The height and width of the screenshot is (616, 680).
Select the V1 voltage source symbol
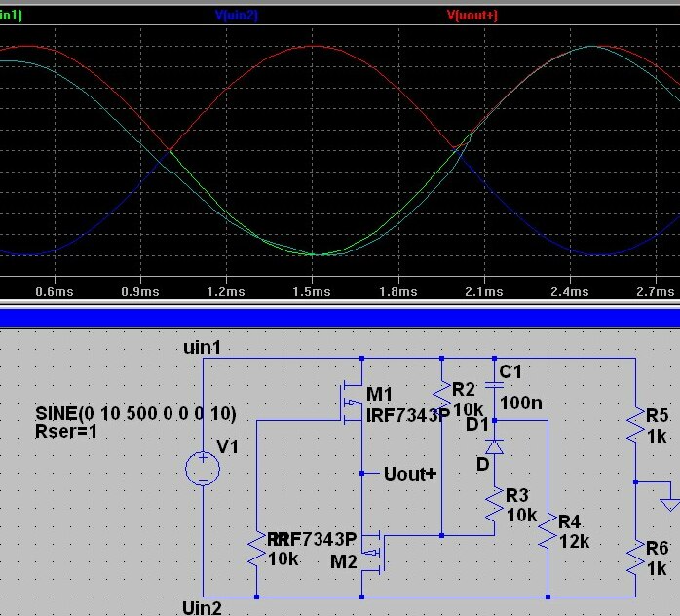(x=202, y=470)
